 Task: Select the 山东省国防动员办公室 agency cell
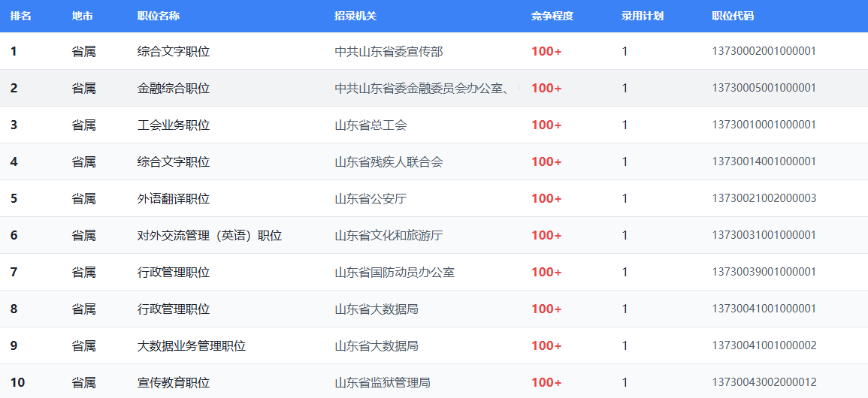point(395,273)
